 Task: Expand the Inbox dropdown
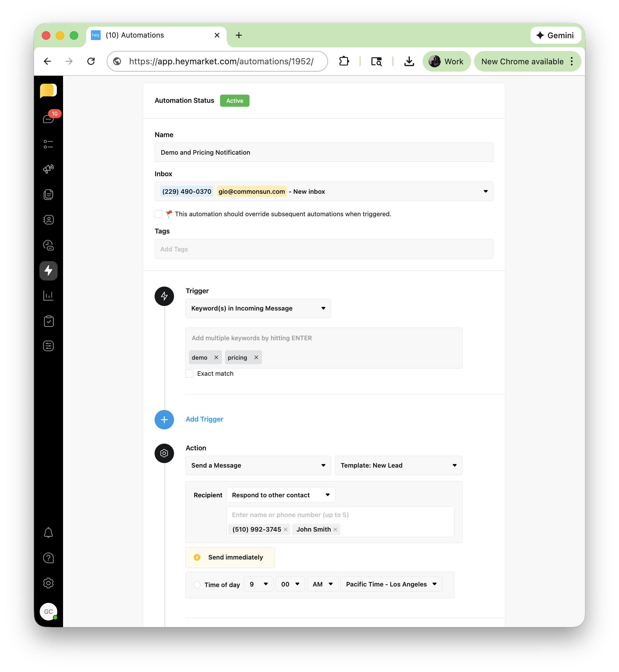pos(485,191)
